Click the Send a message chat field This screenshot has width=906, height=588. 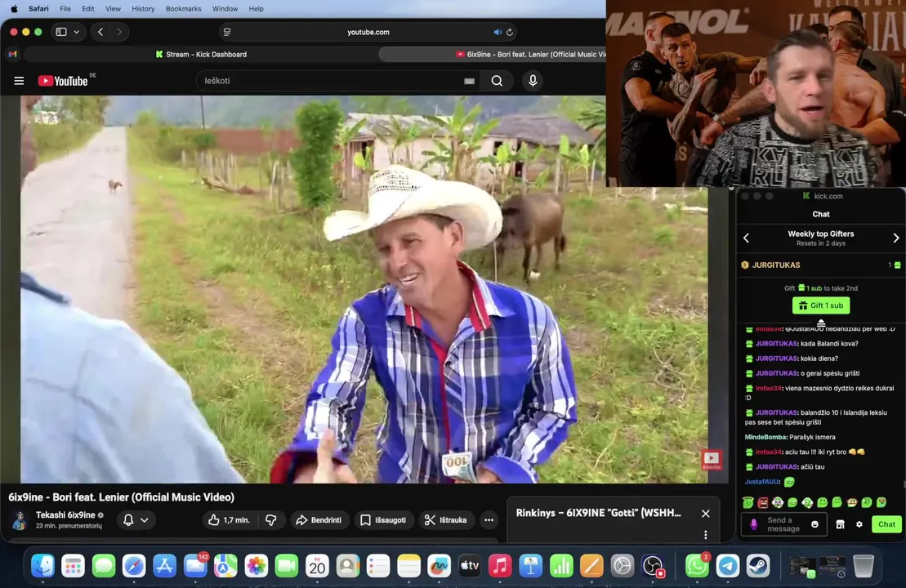click(783, 524)
